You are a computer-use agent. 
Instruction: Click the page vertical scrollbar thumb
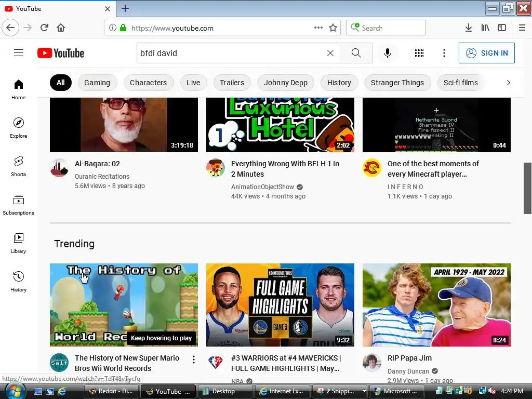click(x=527, y=188)
